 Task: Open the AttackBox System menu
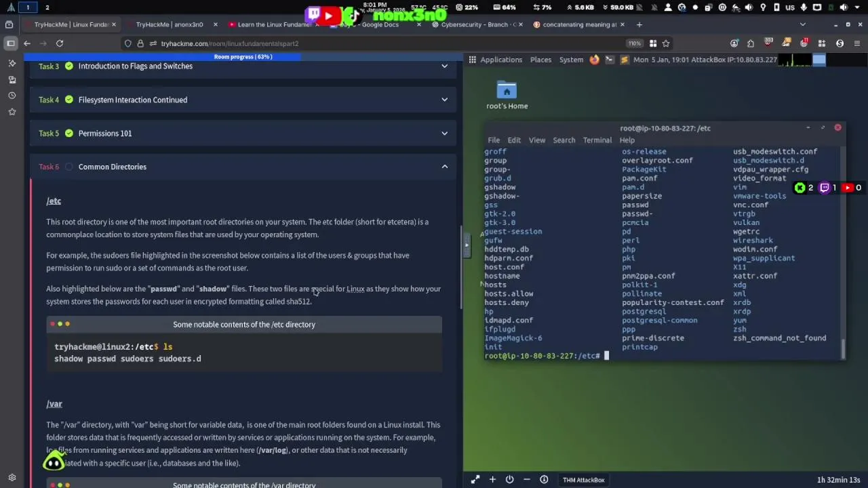571,60
